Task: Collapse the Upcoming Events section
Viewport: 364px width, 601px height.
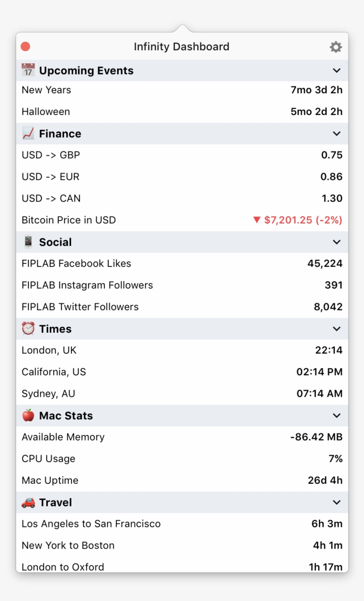Action: point(337,71)
